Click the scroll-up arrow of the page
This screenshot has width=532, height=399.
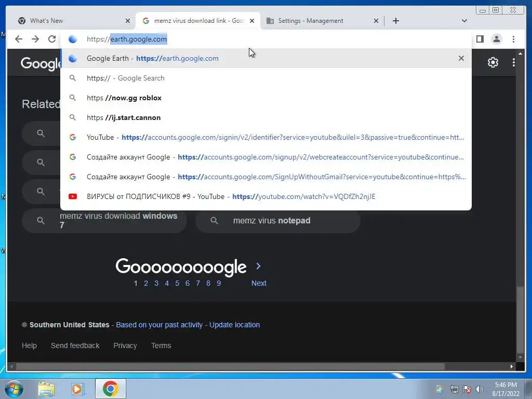tap(520, 54)
